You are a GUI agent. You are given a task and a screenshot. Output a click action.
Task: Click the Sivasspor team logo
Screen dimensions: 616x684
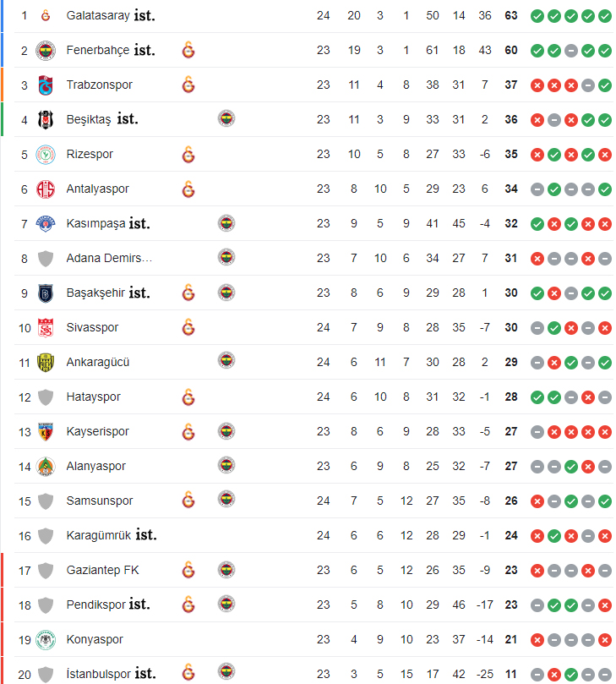tap(46, 328)
